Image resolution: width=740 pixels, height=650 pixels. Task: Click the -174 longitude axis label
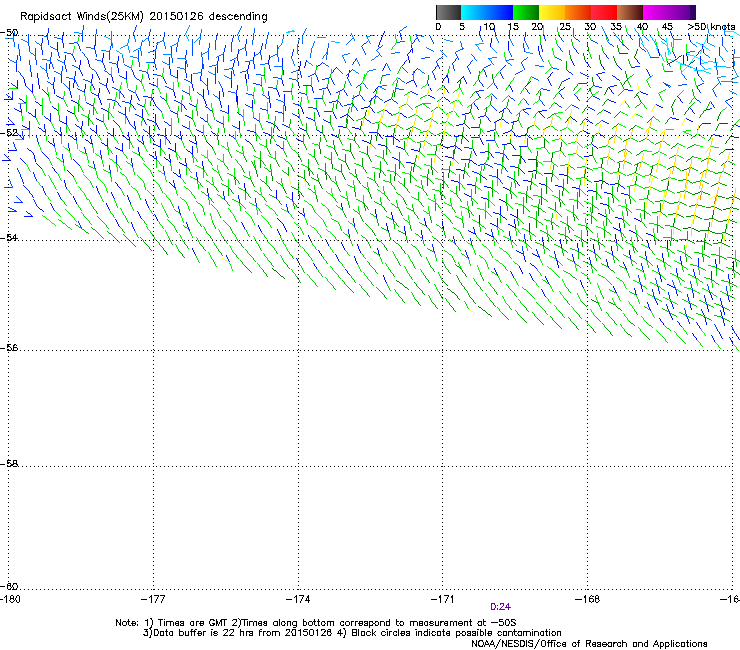pyautogui.click(x=298, y=599)
